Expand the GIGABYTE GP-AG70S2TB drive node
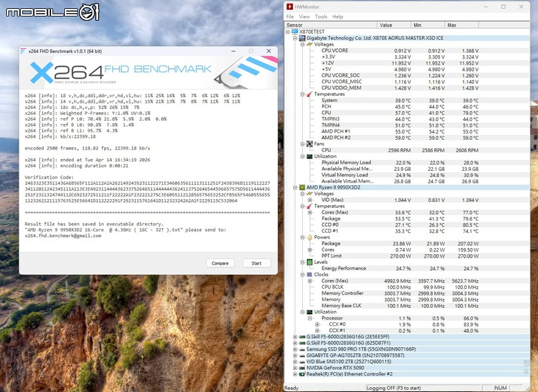The width and height of the screenshot is (538, 392). pos(295,355)
